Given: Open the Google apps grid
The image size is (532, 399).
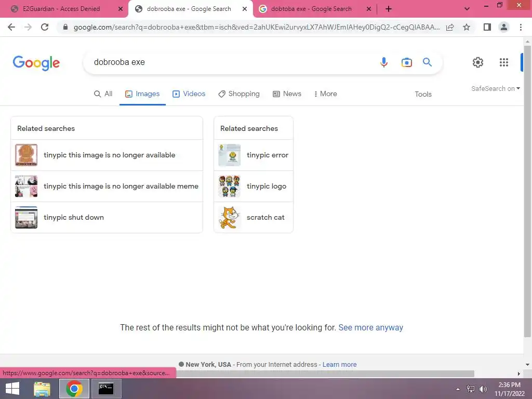Looking at the screenshot, I should point(504,62).
